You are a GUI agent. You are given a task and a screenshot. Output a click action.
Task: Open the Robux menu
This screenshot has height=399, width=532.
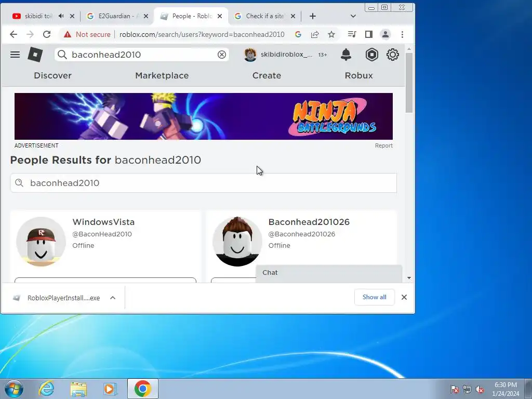pos(358,75)
